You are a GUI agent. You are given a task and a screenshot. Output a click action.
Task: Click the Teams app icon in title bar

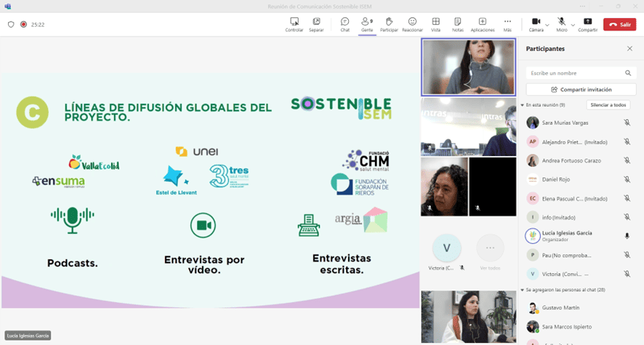pyautogui.click(x=8, y=6)
